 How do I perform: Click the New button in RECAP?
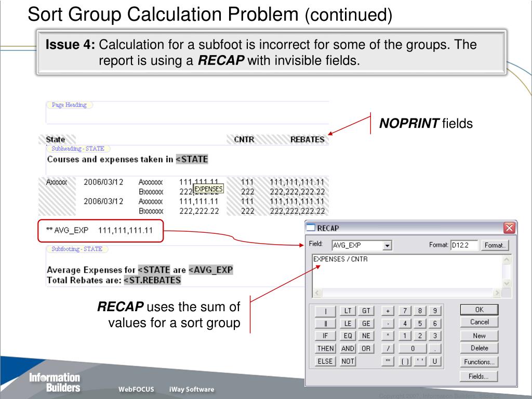(479, 336)
